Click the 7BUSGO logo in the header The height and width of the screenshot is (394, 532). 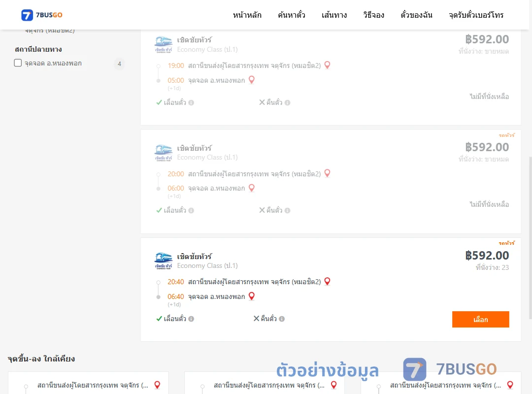pyautogui.click(x=42, y=15)
